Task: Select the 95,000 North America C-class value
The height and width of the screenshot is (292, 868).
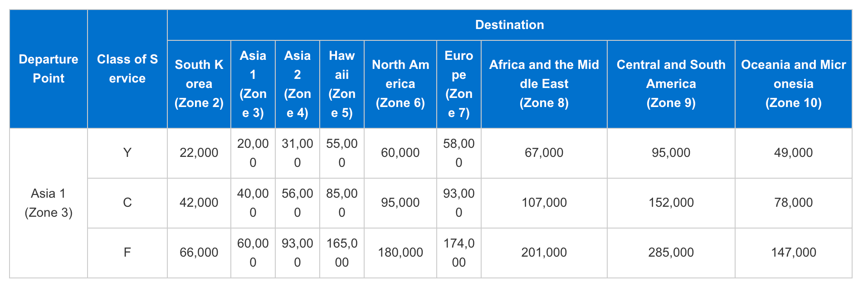Action: [x=400, y=203]
